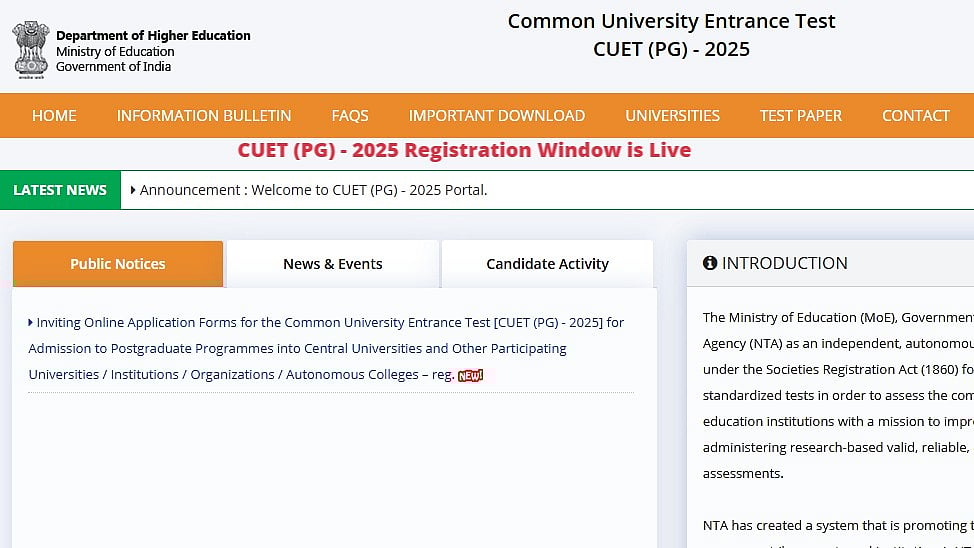Open the CONTACT page
The width and height of the screenshot is (974, 548).
click(x=915, y=116)
